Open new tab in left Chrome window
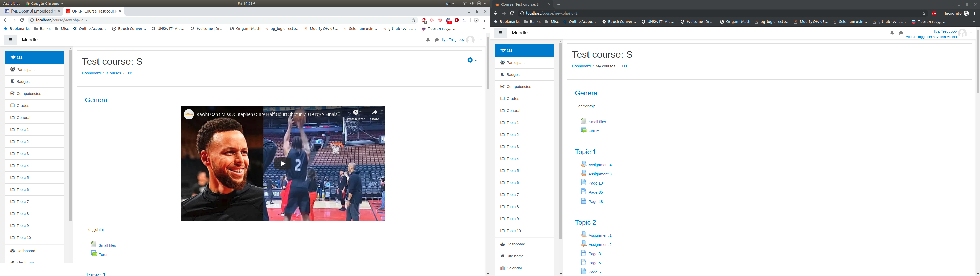This screenshot has height=276, width=980. coord(130,11)
